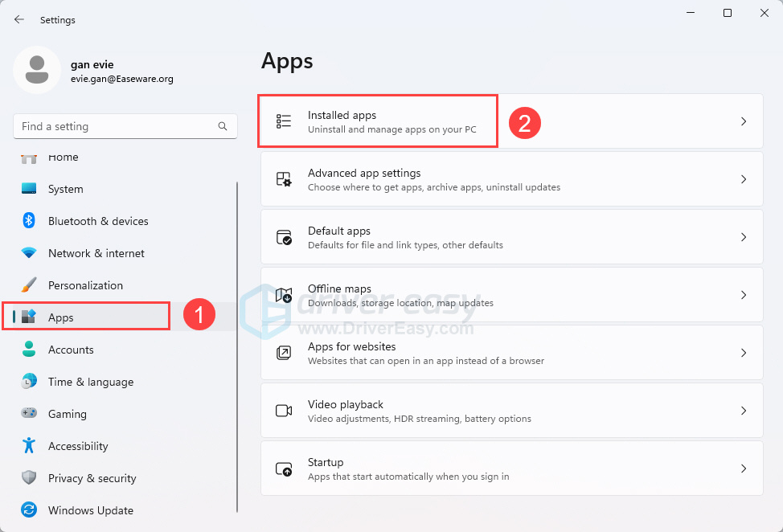783x532 pixels.
Task: Click the Network & internet Wi-Fi icon
Action: click(x=29, y=253)
